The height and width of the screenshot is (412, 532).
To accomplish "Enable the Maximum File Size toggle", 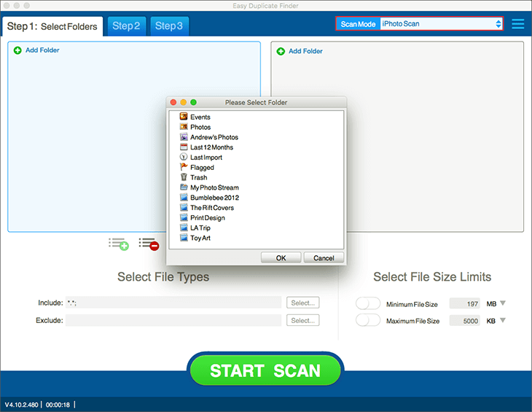I will point(368,321).
